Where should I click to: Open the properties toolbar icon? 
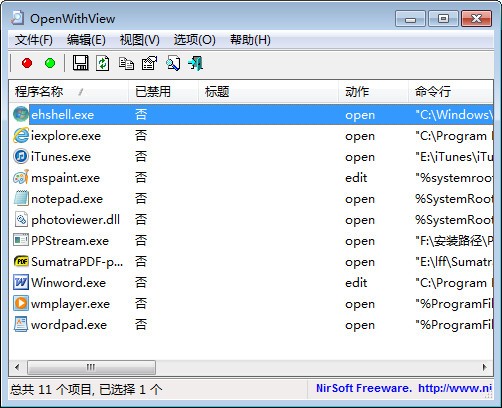[149, 63]
